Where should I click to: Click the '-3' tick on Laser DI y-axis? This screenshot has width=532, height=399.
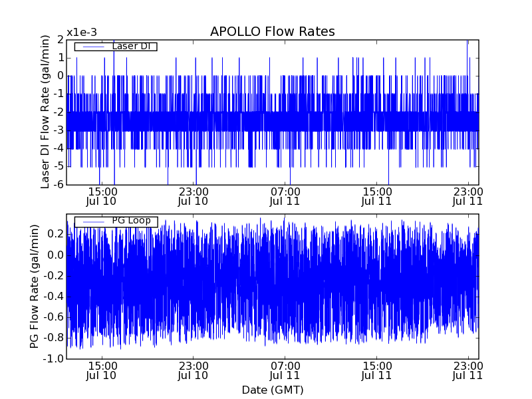pyautogui.click(x=59, y=130)
